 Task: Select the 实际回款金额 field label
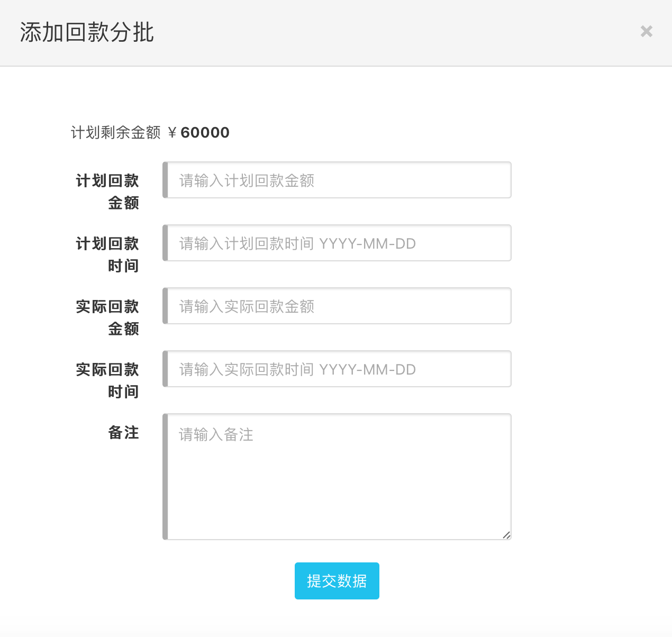tap(107, 317)
